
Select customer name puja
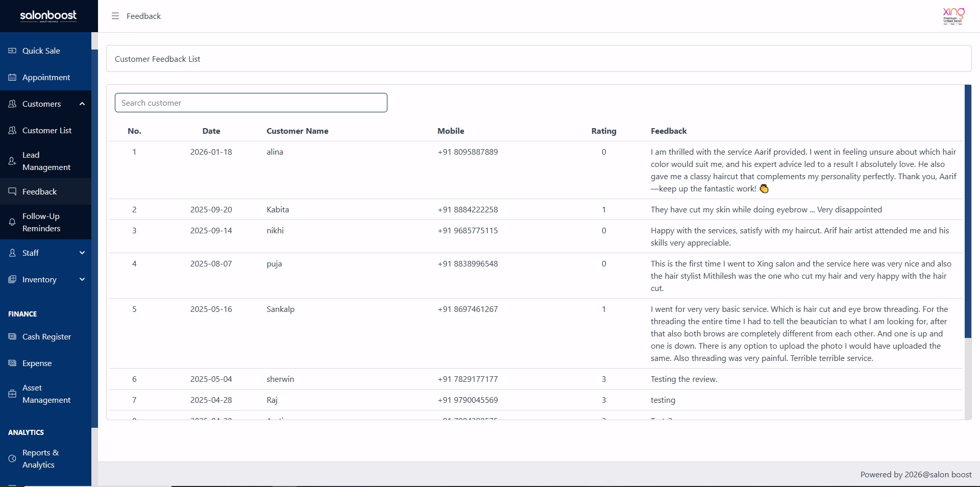[x=274, y=264]
